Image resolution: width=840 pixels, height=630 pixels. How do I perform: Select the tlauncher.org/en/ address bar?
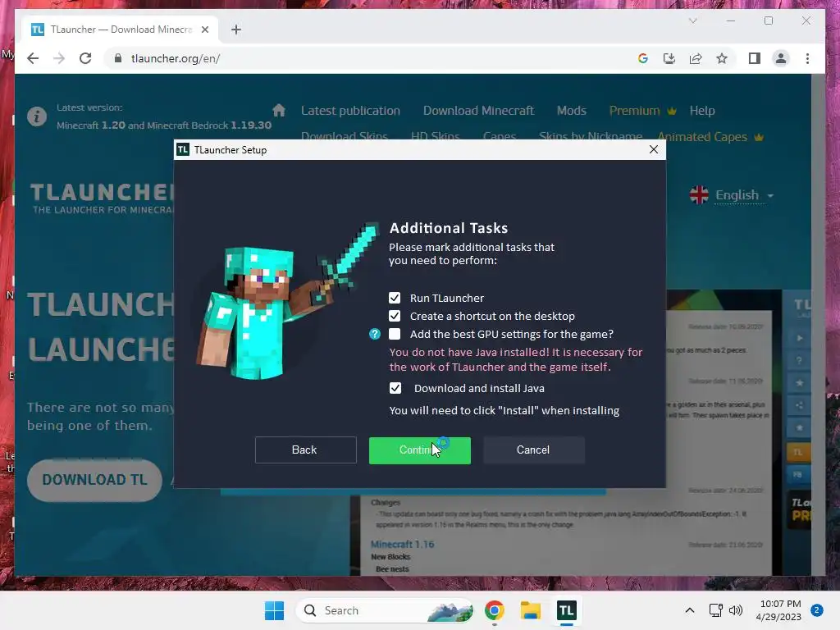pos(375,58)
